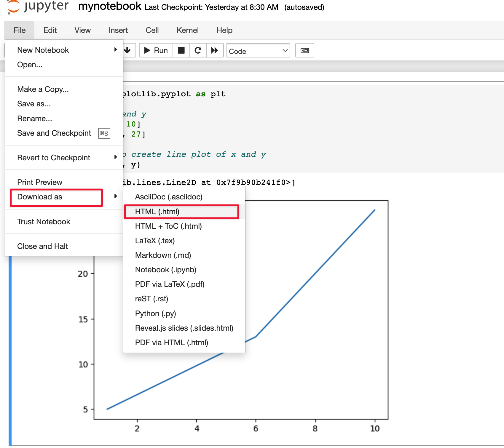Image resolution: width=504 pixels, height=448 pixels.
Task: Open the Kernel menu
Action: pyautogui.click(x=188, y=30)
